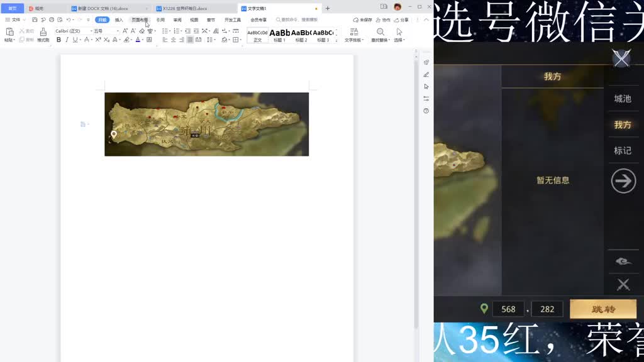The width and height of the screenshot is (644, 362).
Task: Select the 正文 body style
Action: point(257,35)
